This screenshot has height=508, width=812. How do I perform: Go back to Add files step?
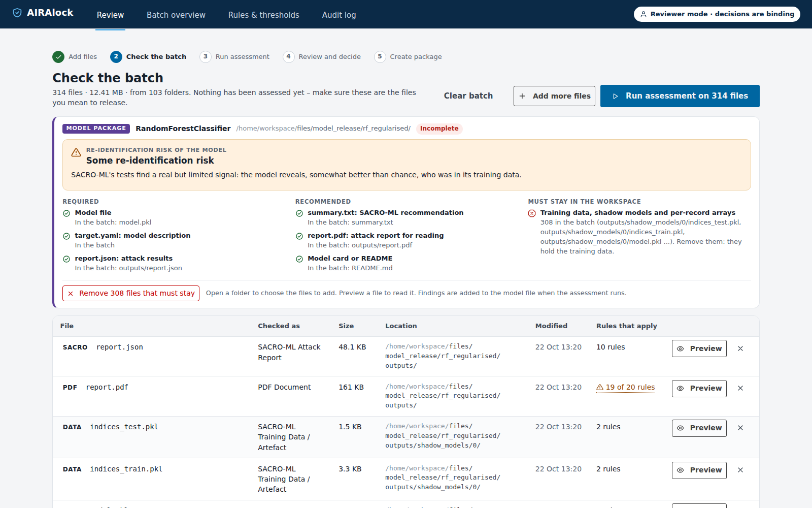pyautogui.click(x=75, y=56)
